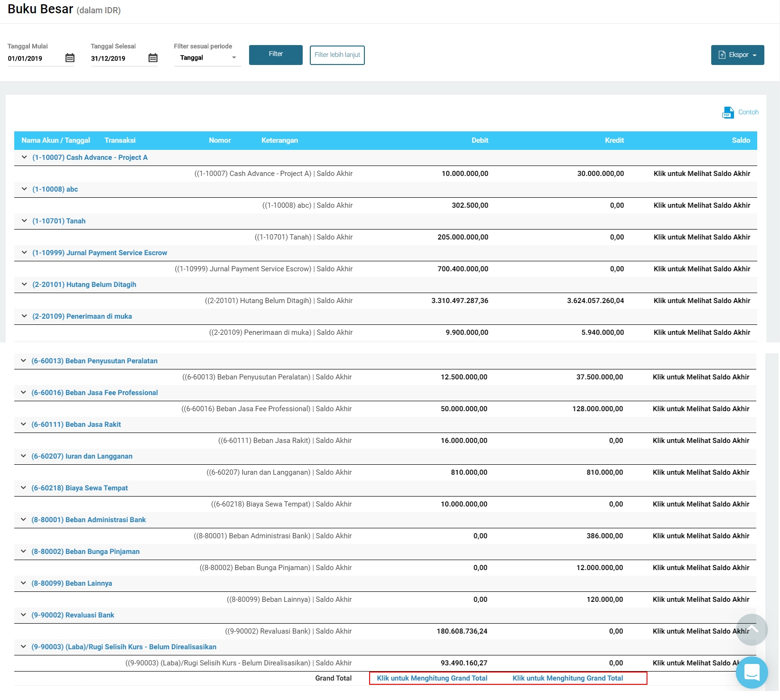Screen dimensions: 780x700
Task: Open the Tanggal Mulai calendar picker
Action: pyautogui.click(x=70, y=58)
